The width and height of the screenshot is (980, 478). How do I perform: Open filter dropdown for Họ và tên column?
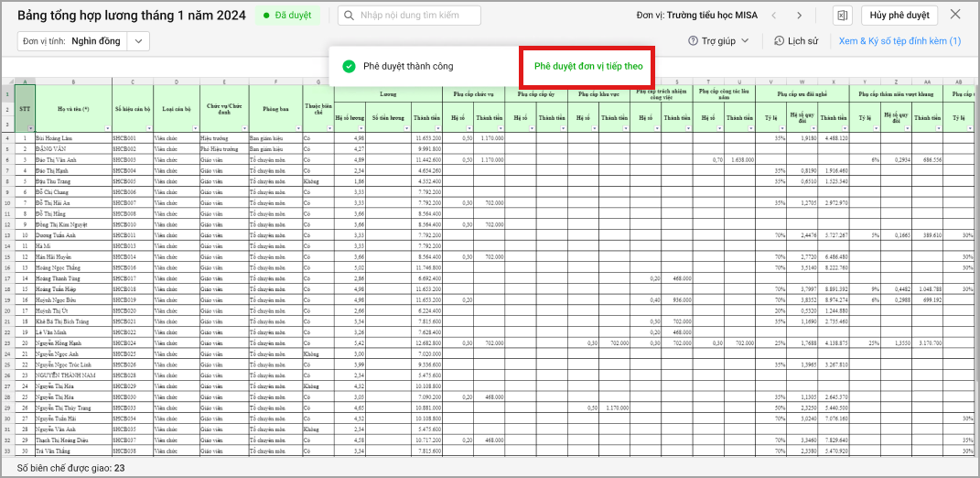(x=107, y=128)
